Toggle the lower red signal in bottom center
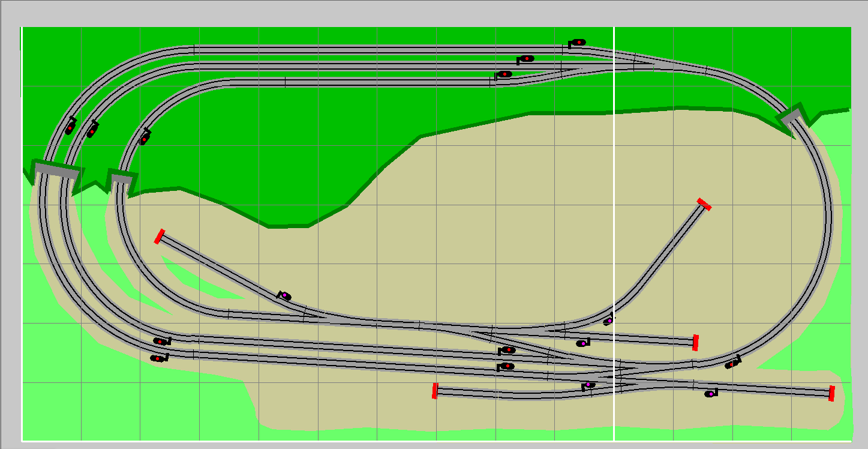The width and height of the screenshot is (868, 449). click(x=506, y=366)
